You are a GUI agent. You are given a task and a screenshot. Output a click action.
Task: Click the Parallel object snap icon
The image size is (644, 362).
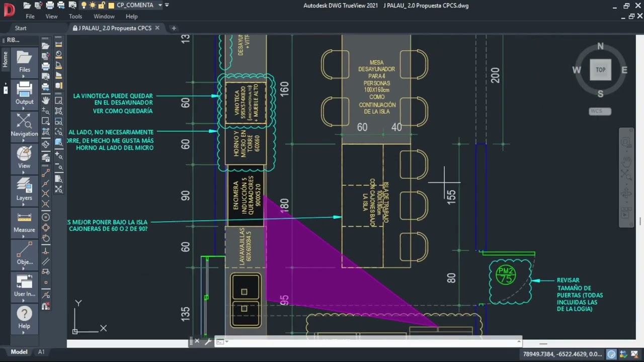[46, 261]
